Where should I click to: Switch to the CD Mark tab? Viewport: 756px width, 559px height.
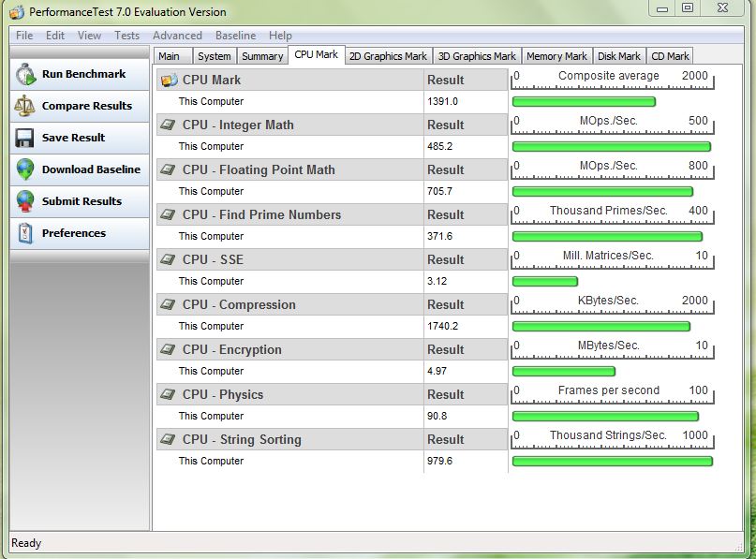[x=670, y=56]
